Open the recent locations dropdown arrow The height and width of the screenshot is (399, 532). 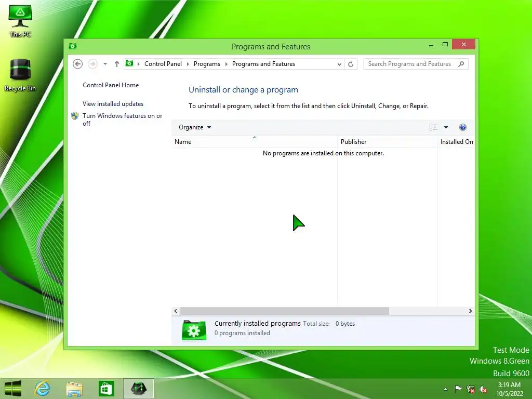[x=105, y=64]
